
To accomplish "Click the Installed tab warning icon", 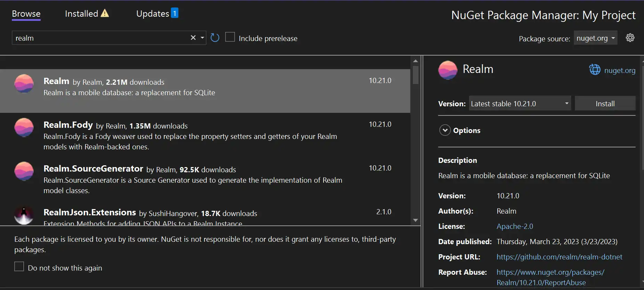I will pyautogui.click(x=105, y=14).
